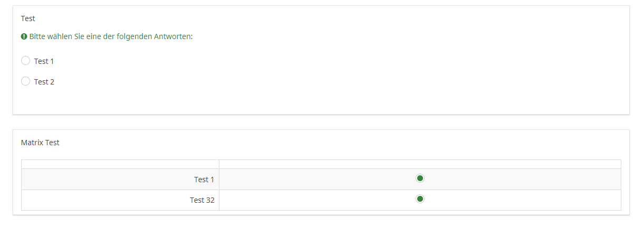Click blank area left of Test 1 matrix label

pyautogui.click(x=105, y=180)
